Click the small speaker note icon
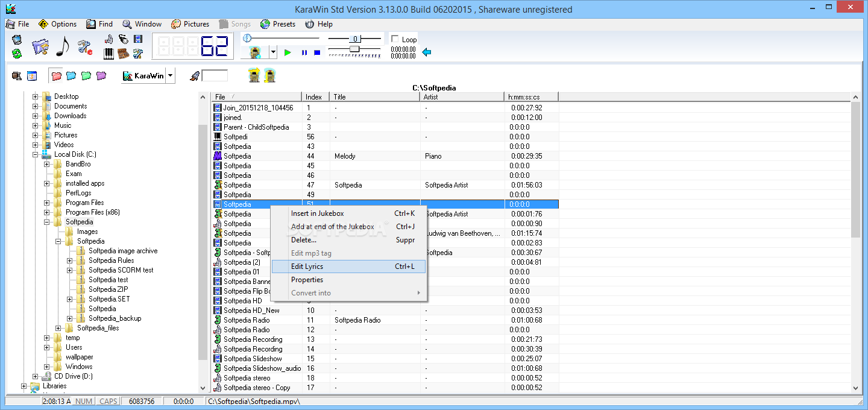This screenshot has width=868, height=410. coord(109,40)
